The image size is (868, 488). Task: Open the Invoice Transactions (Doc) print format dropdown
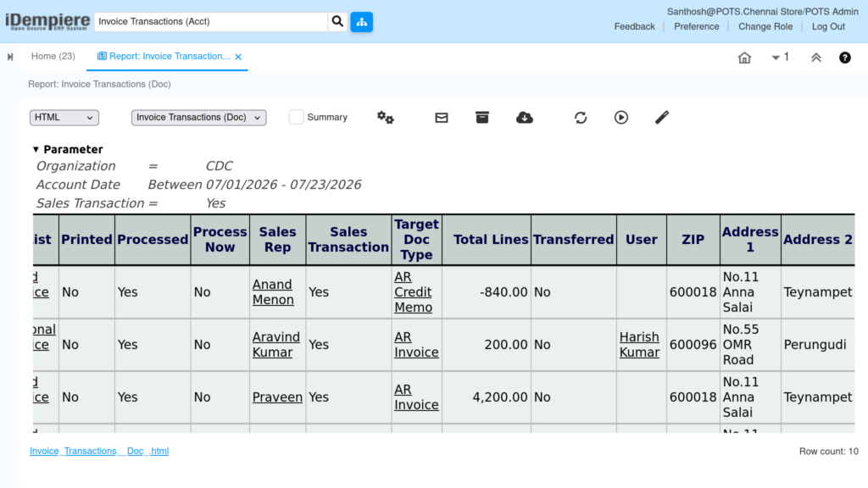pyautogui.click(x=198, y=117)
